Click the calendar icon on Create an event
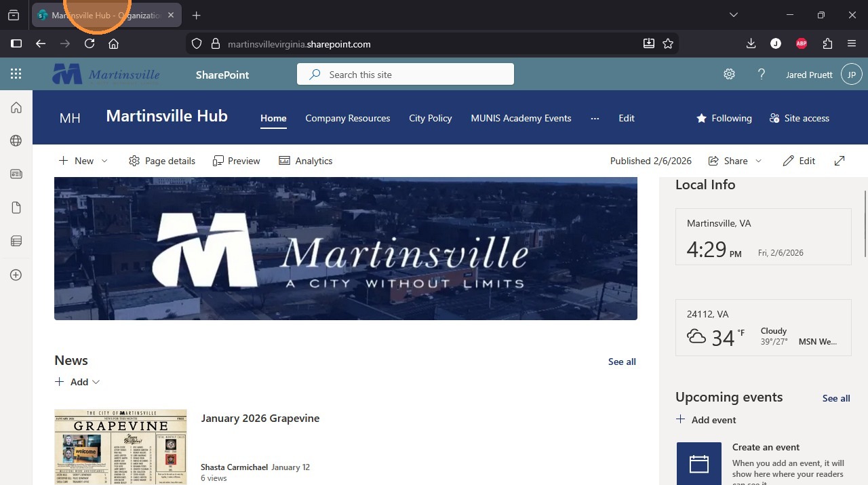868x485 pixels. point(699,463)
